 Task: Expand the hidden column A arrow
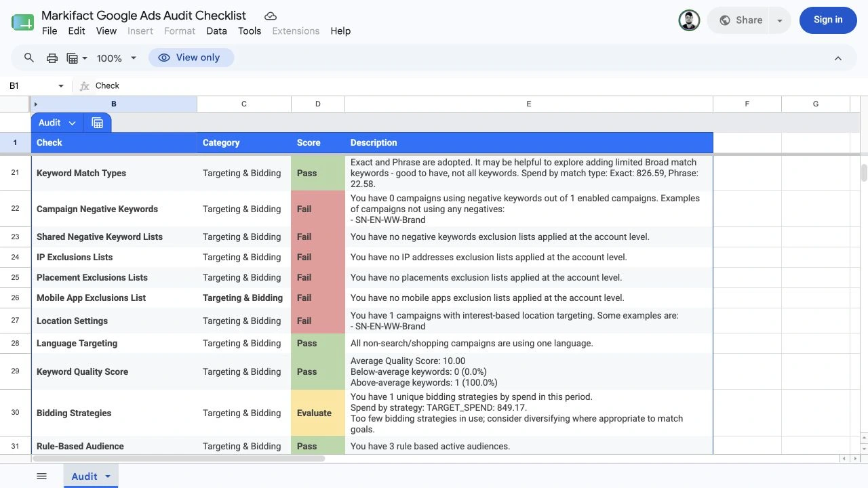pos(35,104)
